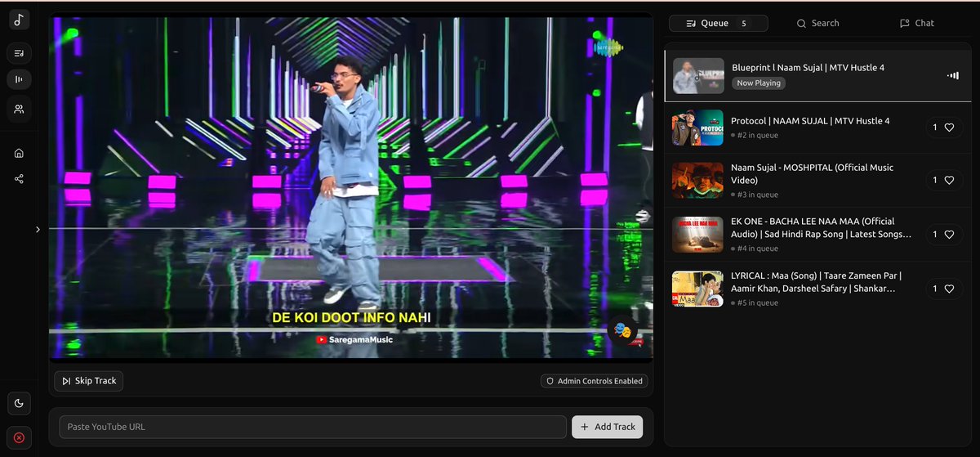
Task: Click 'Blueprint l Naam Sujal | MTV Hustle 4' title
Action: pyautogui.click(x=808, y=68)
